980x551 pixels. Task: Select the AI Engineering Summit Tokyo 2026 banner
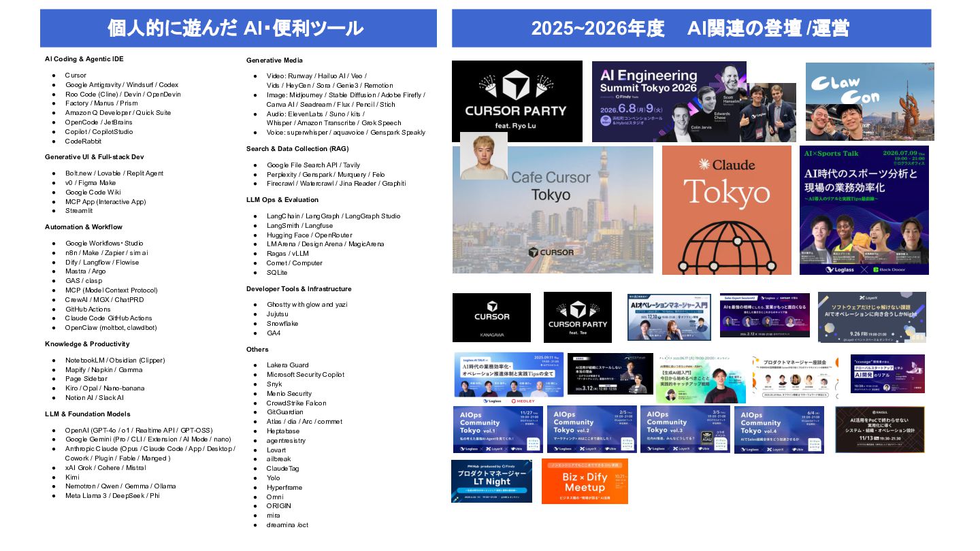coord(669,101)
